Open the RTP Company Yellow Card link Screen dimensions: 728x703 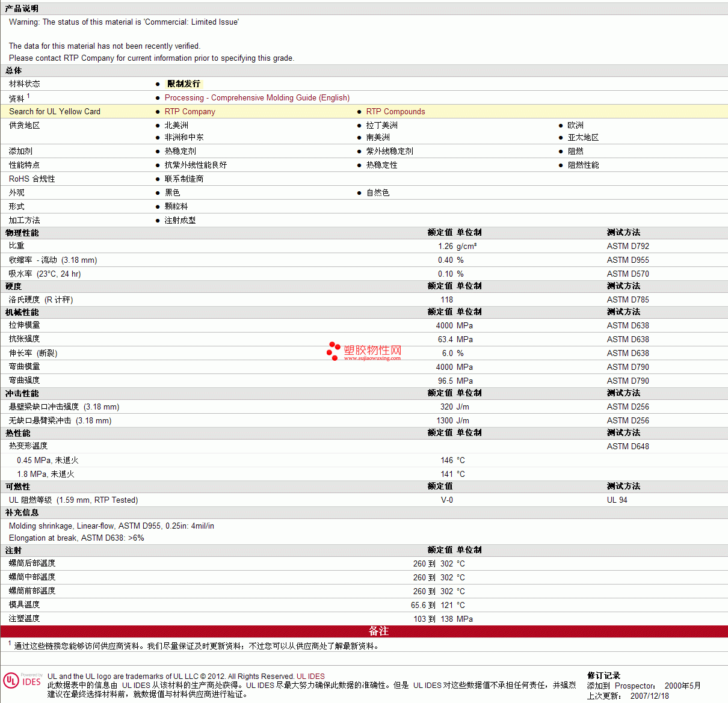[x=190, y=111]
